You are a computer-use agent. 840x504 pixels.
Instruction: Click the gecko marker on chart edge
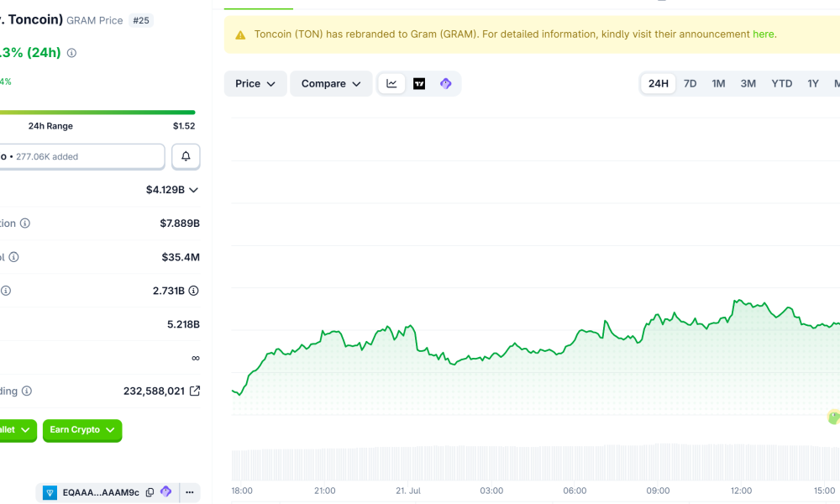tap(834, 417)
